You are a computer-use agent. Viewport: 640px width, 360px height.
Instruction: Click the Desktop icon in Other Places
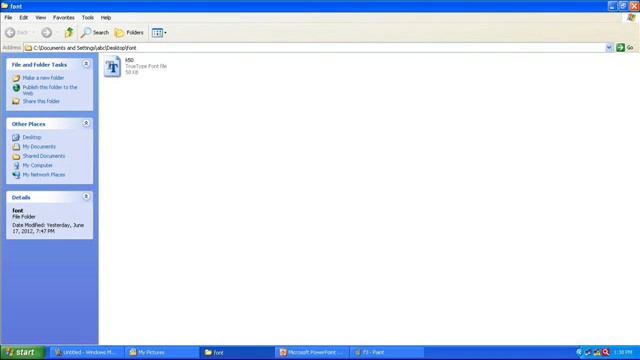pyautogui.click(x=16, y=137)
